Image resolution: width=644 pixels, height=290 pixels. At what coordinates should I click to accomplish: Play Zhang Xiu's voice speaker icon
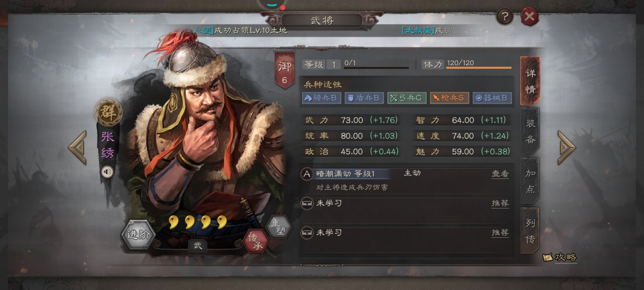coord(107,172)
